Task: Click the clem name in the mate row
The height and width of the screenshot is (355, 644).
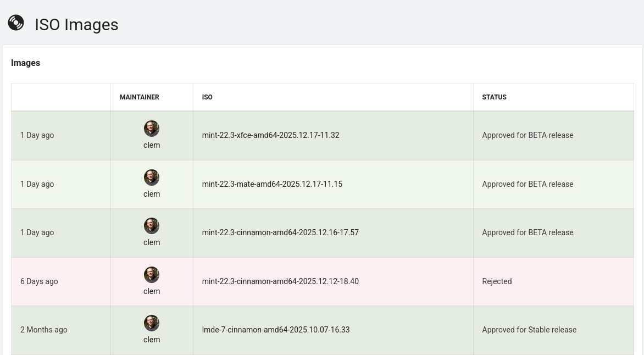Action: 152,194
